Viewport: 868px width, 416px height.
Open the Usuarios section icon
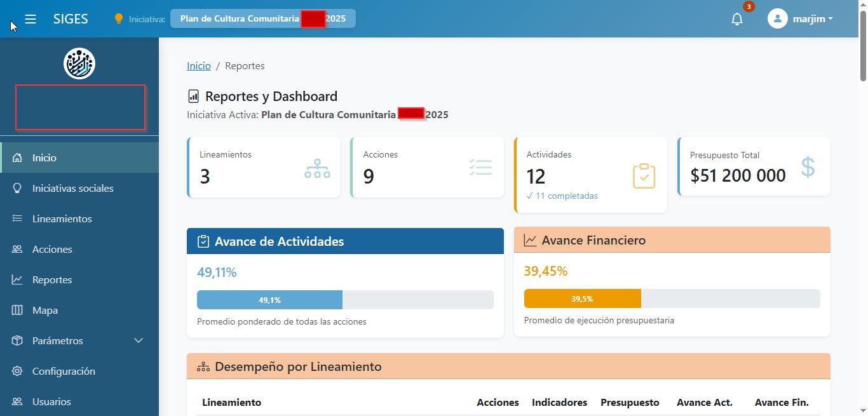click(18, 401)
